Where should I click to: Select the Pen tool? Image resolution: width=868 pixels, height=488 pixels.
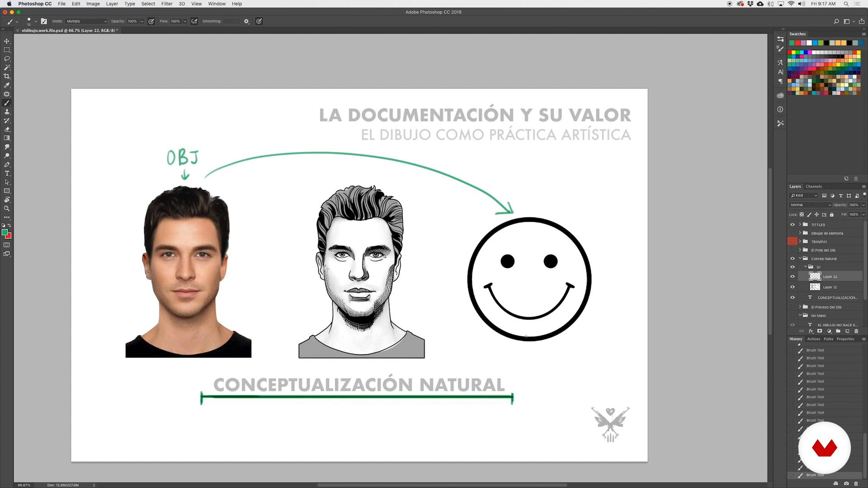(7, 164)
